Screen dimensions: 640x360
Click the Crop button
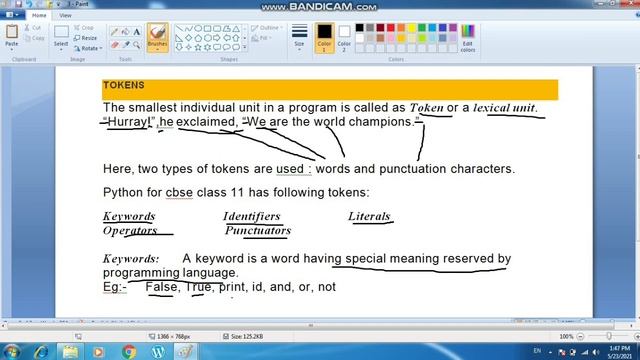click(84, 28)
